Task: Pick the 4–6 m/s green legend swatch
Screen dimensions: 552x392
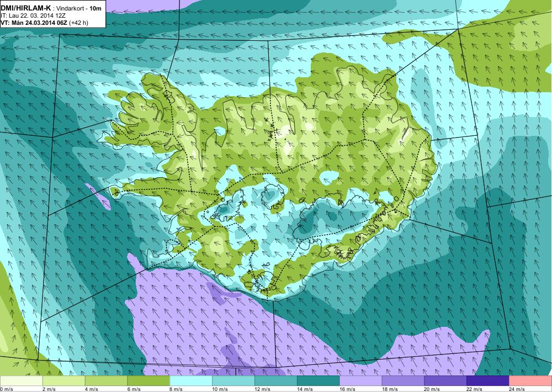Action: coord(106,381)
